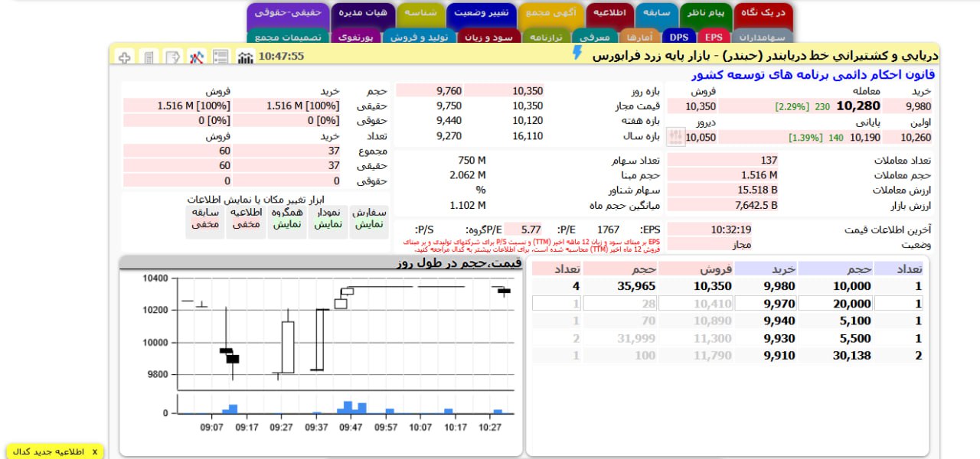Open the list view icon in the header
The width and height of the screenshot is (980, 459).
(x=220, y=57)
